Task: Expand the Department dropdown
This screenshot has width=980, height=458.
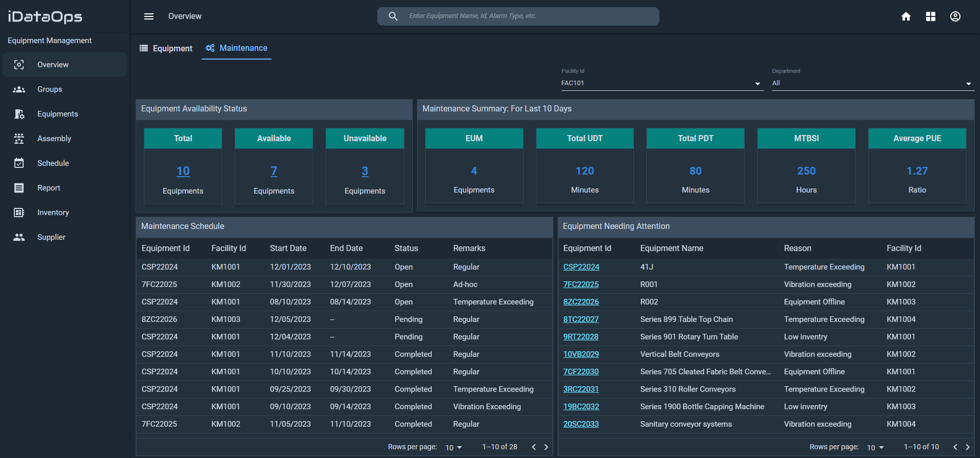Action: coord(872,83)
